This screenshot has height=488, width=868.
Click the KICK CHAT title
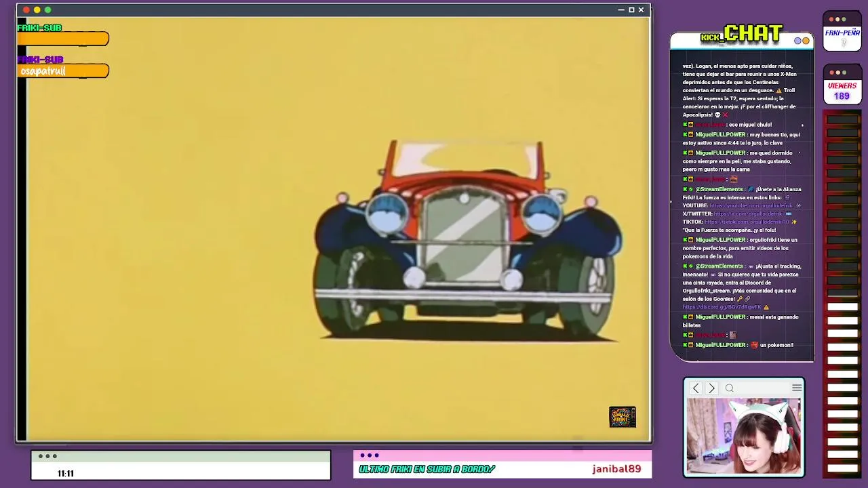pyautogui.click(x=742, y=34)
